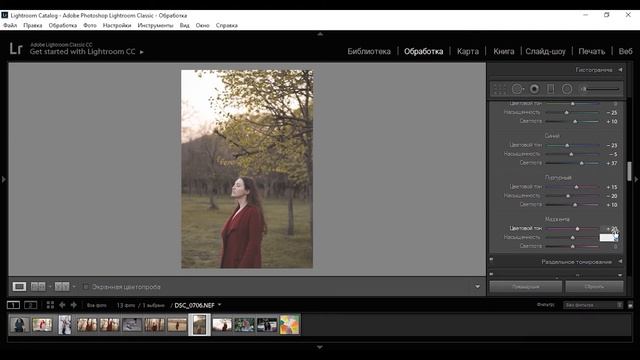Switch to the Печать module

pos(592,51)
